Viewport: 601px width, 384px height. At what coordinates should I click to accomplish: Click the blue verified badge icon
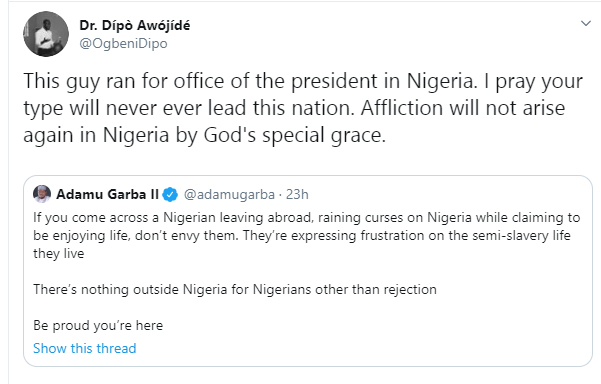tap(170, 195)
